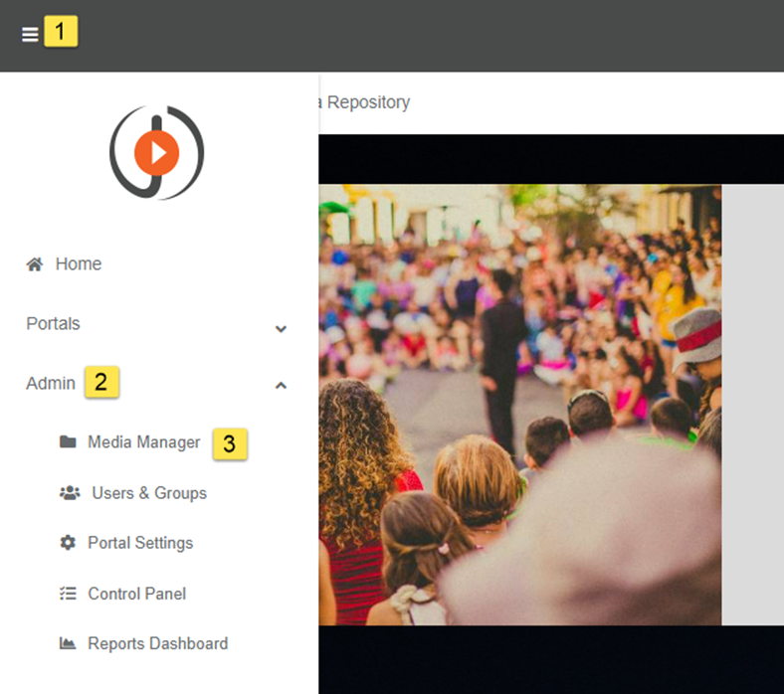Select the Portals menu label
Viewport: 784px width, 694px height.
coord(53,323)
